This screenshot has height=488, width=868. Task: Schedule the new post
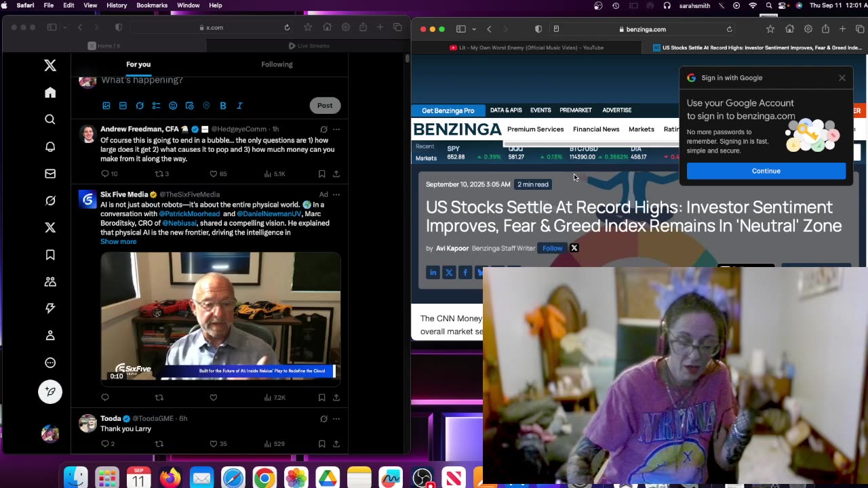(189, 106)
